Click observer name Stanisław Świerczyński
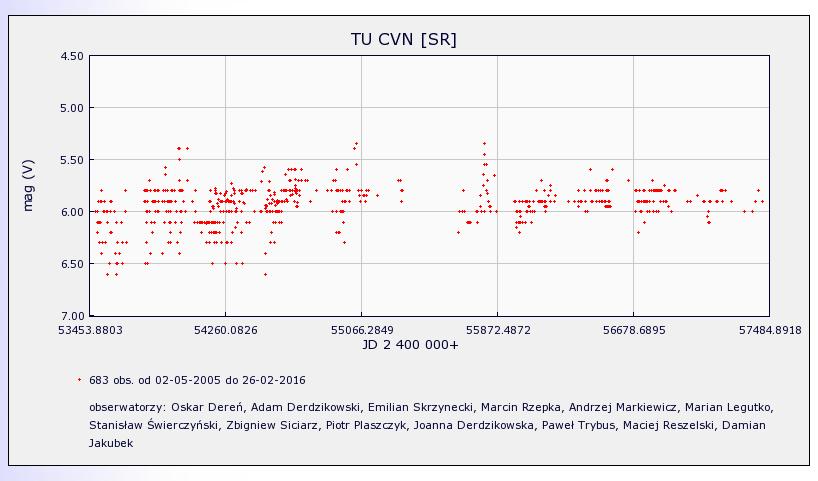Screen dimensions: 818x481 coord(153,425)
